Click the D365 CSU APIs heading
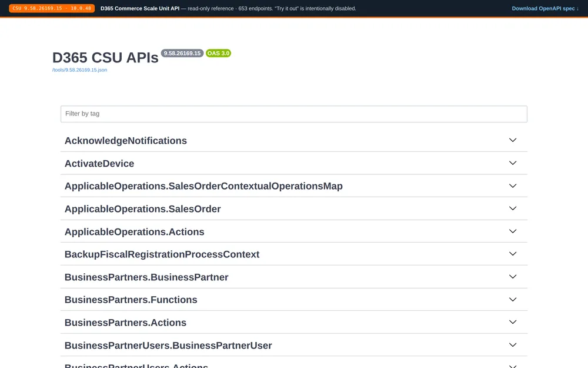 [105, 58]
